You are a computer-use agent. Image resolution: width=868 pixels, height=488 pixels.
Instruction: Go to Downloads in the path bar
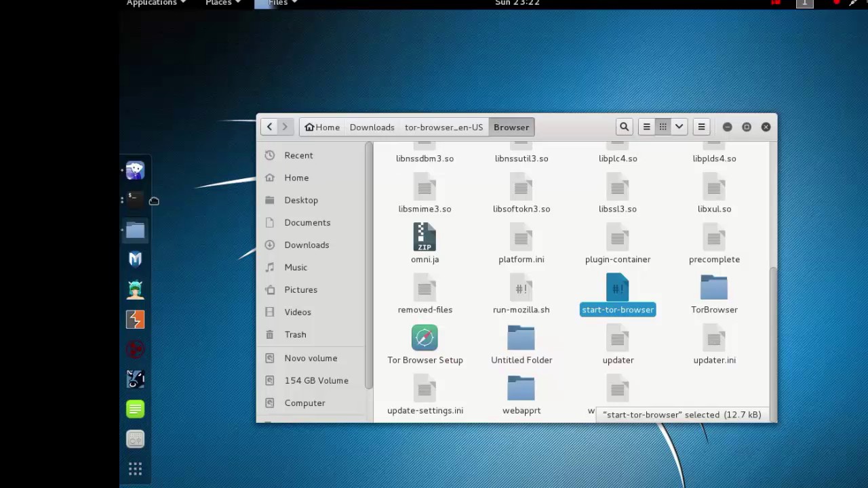point(372,127)
